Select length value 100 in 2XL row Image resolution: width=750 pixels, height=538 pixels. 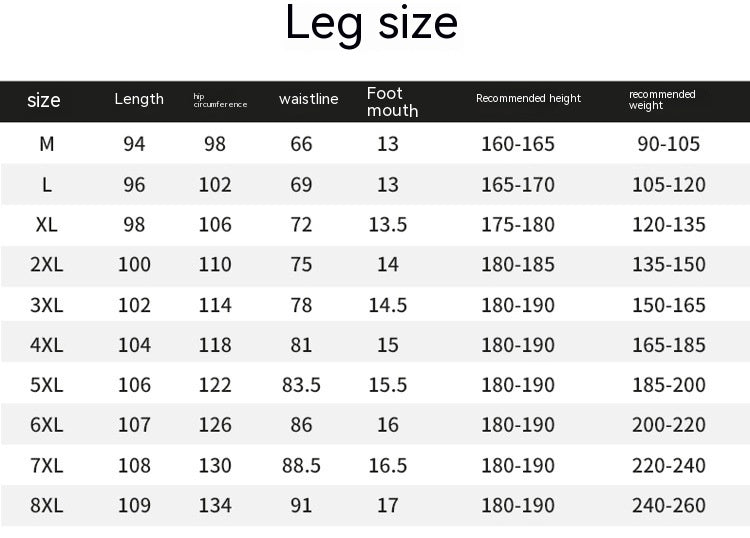[x=134, y=265]
